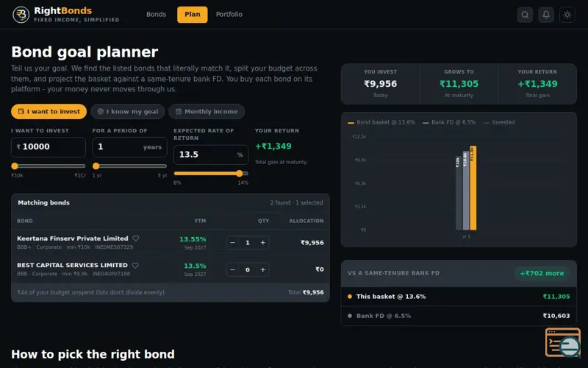This screenshot has width=588, height=368.
Task: Click the ISIN INE04UP07188 text
Action: point(111,274)
